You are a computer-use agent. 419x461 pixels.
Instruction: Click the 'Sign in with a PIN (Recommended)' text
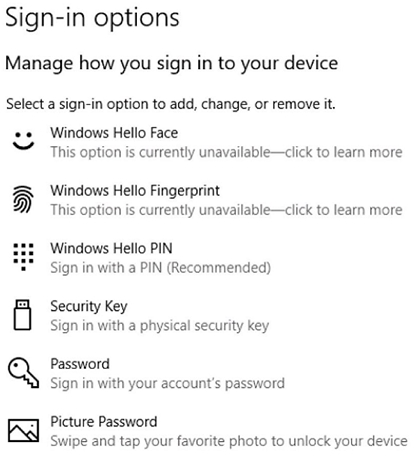tap(160, 268)
